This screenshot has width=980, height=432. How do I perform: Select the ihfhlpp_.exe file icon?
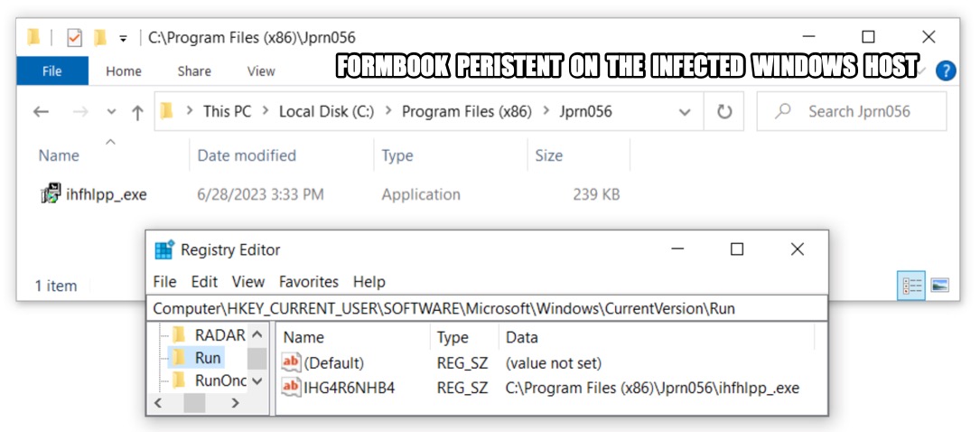[x=51, y=193]
